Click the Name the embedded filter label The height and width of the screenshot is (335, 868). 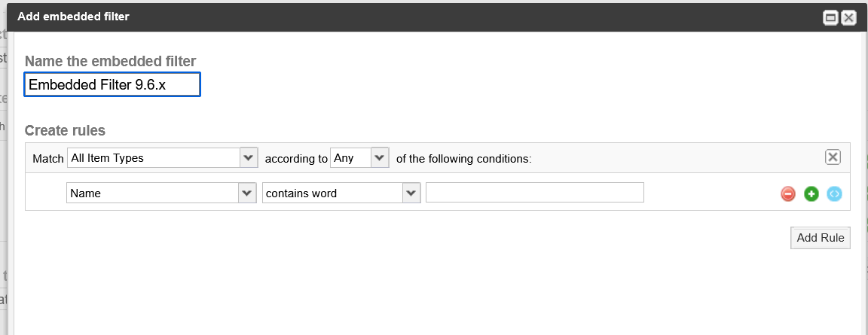110,61
